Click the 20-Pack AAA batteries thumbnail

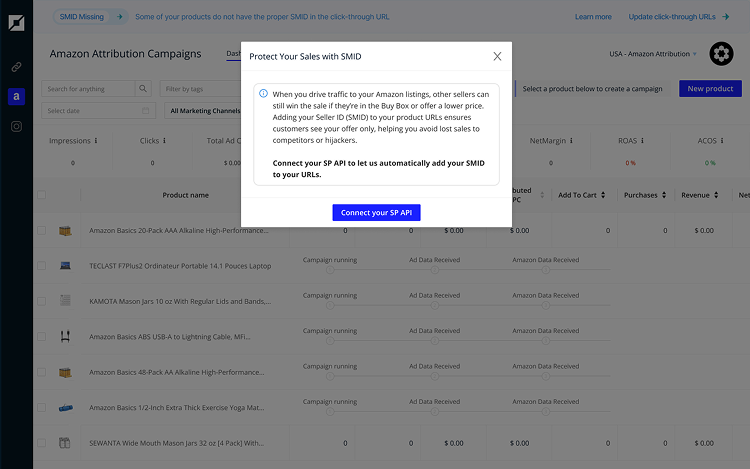pos(65,230)
